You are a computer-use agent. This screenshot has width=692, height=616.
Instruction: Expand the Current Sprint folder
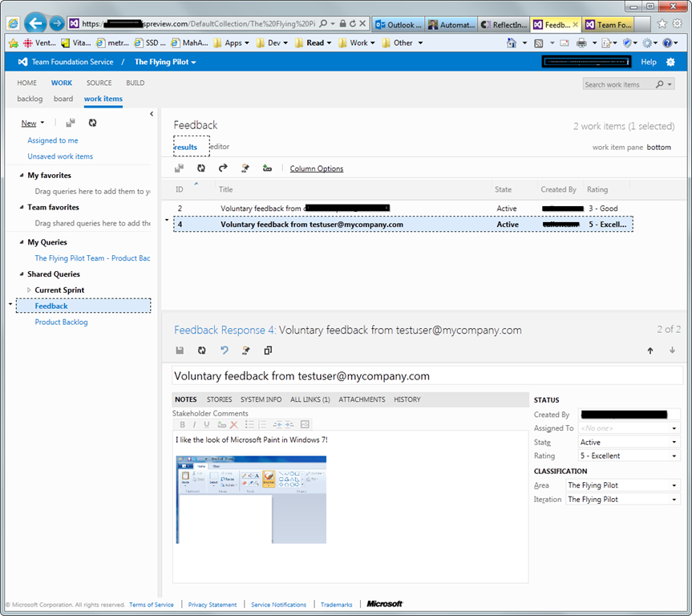pos(30,290)
